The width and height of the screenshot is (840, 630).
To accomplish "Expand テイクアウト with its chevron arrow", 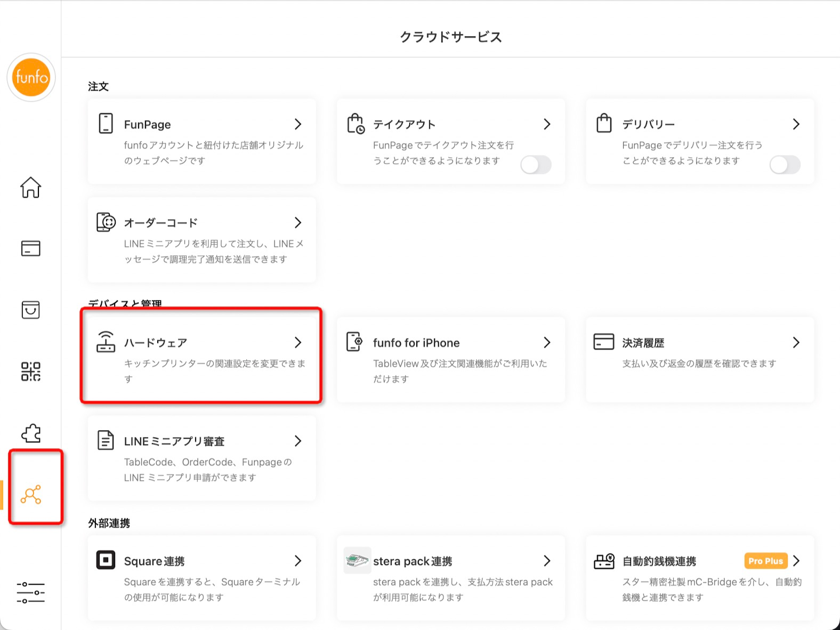I will point(547,124).
